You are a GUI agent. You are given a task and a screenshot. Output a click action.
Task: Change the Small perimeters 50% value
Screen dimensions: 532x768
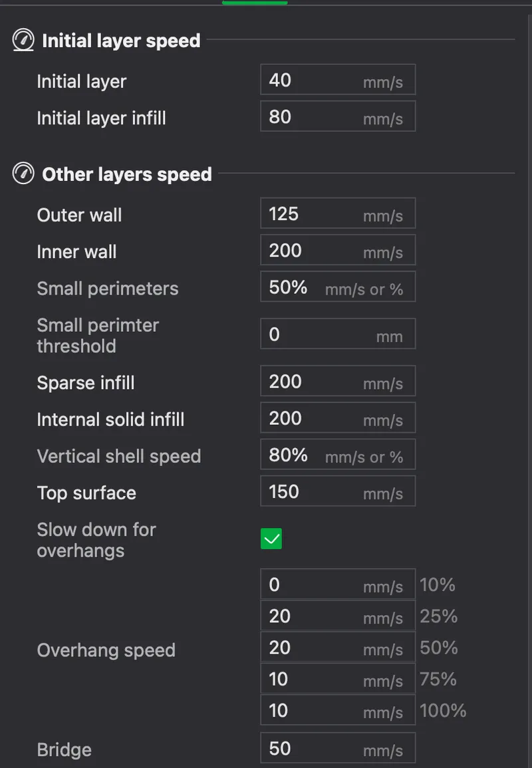(x=338, y=287)
